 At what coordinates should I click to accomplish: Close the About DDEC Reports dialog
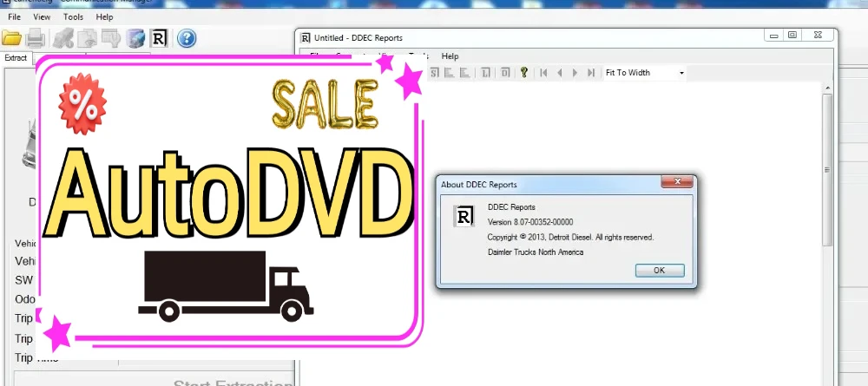pyautogui.click(x=677, y=181)
